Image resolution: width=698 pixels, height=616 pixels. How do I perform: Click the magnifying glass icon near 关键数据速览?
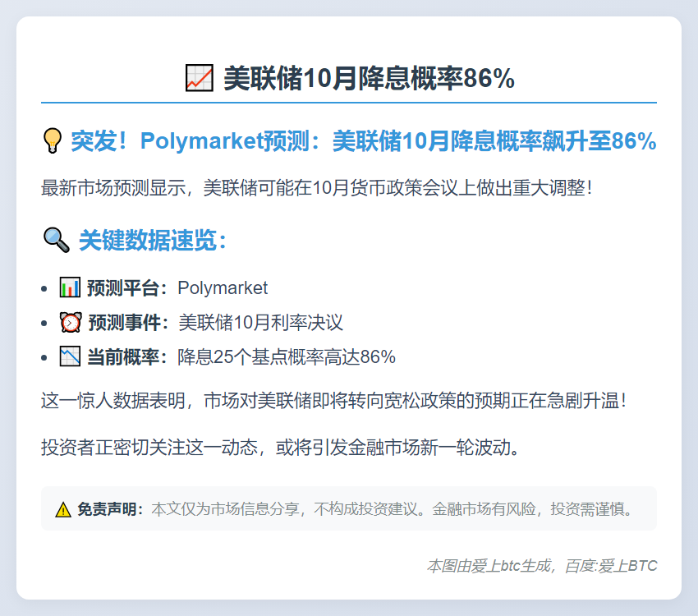pyautogui.click(x=56, y=241)
